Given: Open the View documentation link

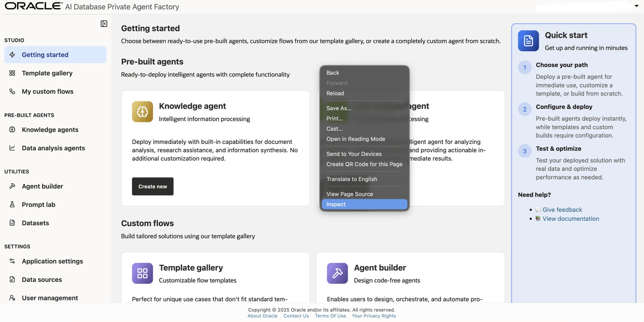Looking at the screenshot, I should pos(570,219).
